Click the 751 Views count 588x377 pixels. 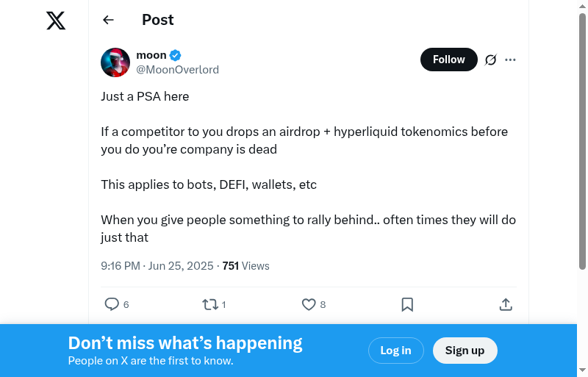pyautogui.click(x=245, y=266)
